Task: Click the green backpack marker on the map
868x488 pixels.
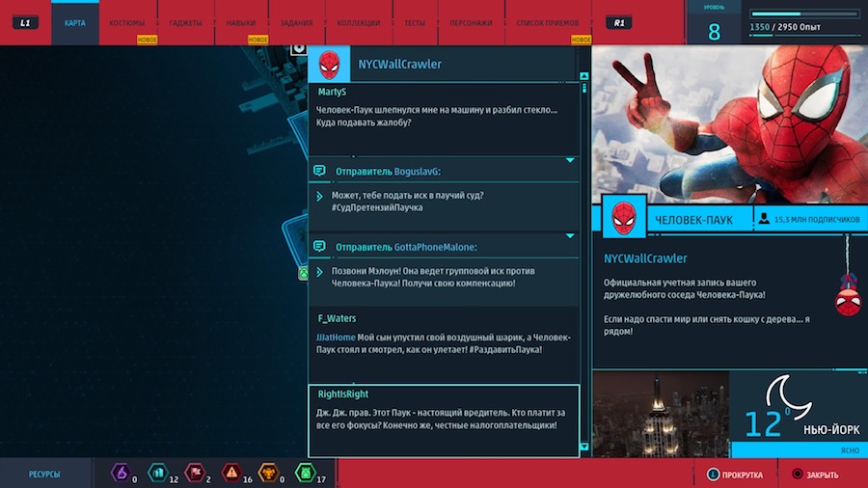Action: click(x=304, y=273)
